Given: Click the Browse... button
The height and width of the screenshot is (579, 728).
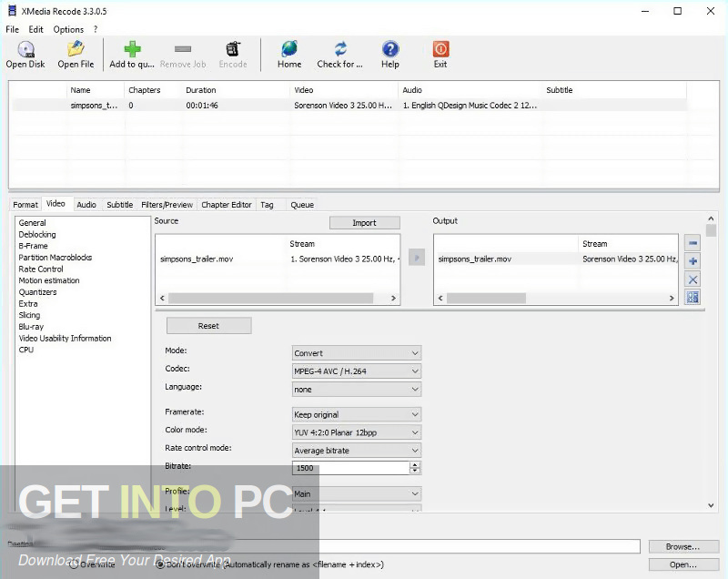Looking at the screenshot, I should (682, 546).
